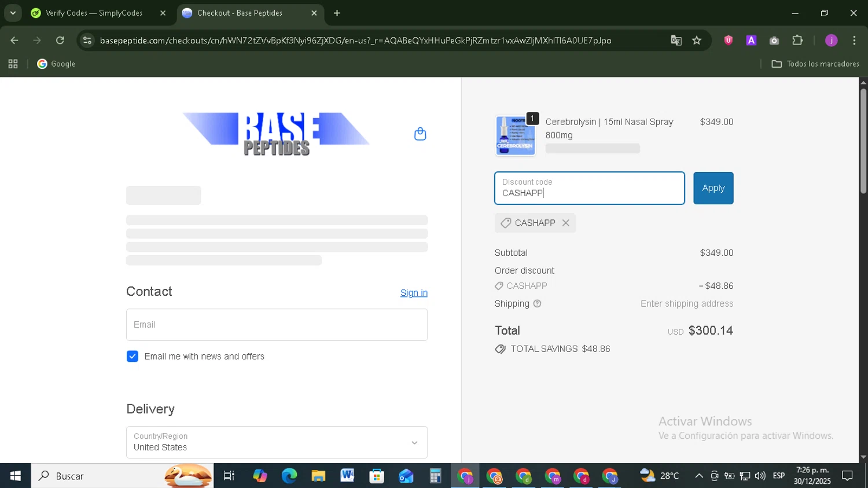868x488 pixels.
Task: Focus the Discount code input field
Action: (x=590, y=188)
